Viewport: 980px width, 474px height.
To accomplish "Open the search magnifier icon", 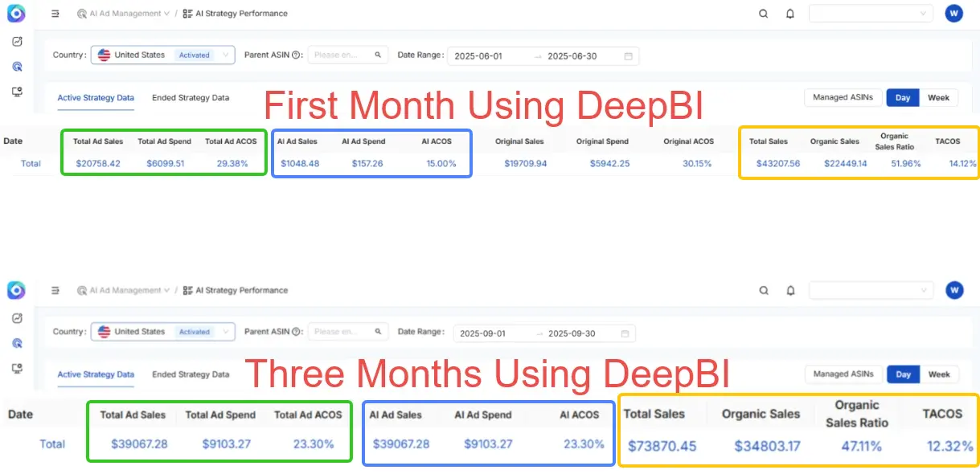I will click(x=762, y=13).
